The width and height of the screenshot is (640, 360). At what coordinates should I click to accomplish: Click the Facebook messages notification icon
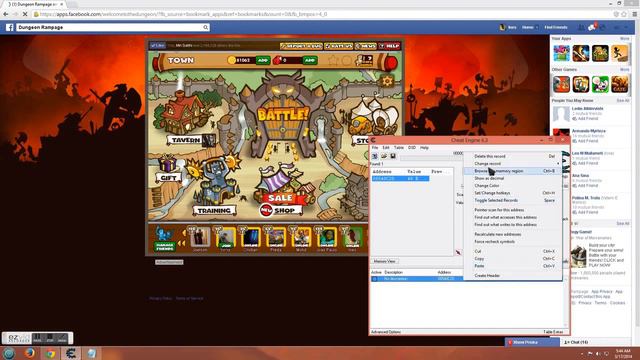coord(591,27)
